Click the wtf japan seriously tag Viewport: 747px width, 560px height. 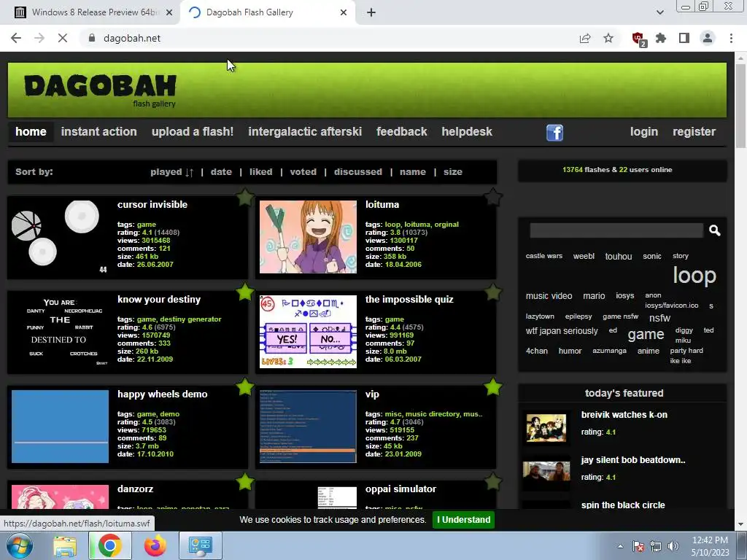[562, 331]
